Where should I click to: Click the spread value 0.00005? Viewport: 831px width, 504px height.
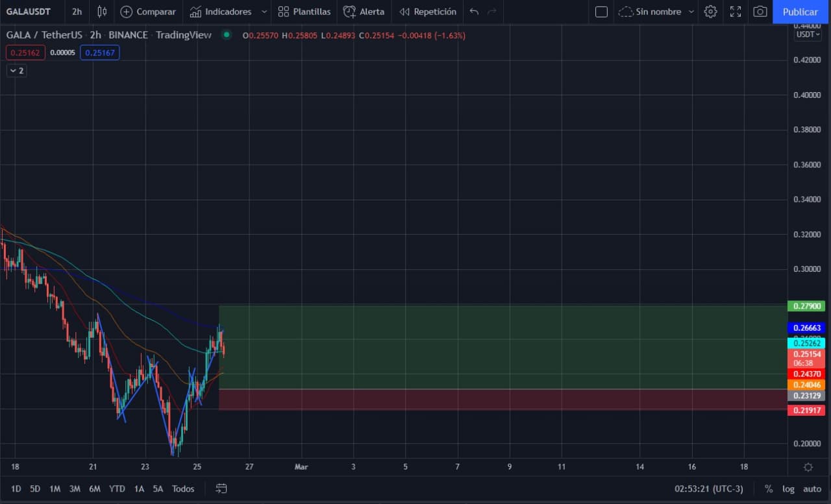coord(62,53)
